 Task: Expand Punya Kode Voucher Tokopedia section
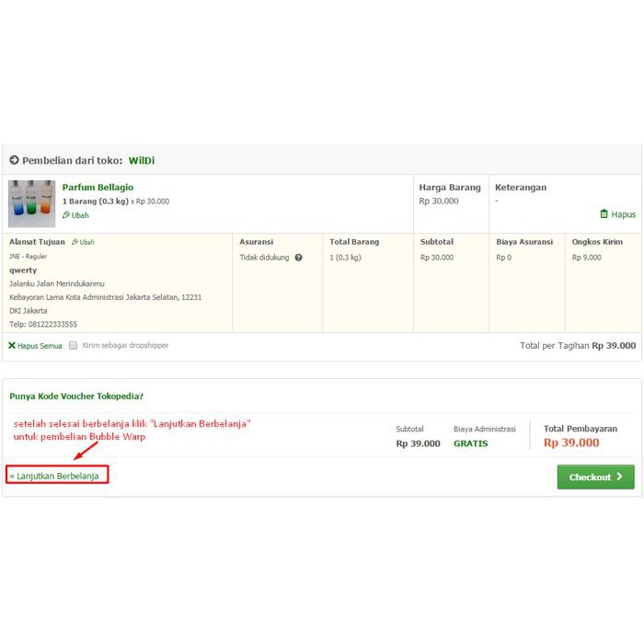[76, 397]
